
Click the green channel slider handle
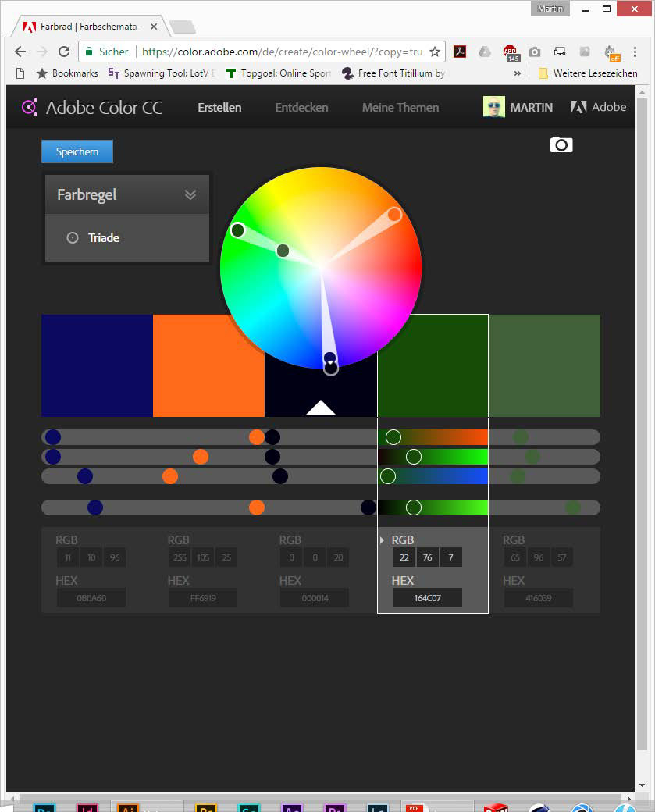[x=414, y=457]
